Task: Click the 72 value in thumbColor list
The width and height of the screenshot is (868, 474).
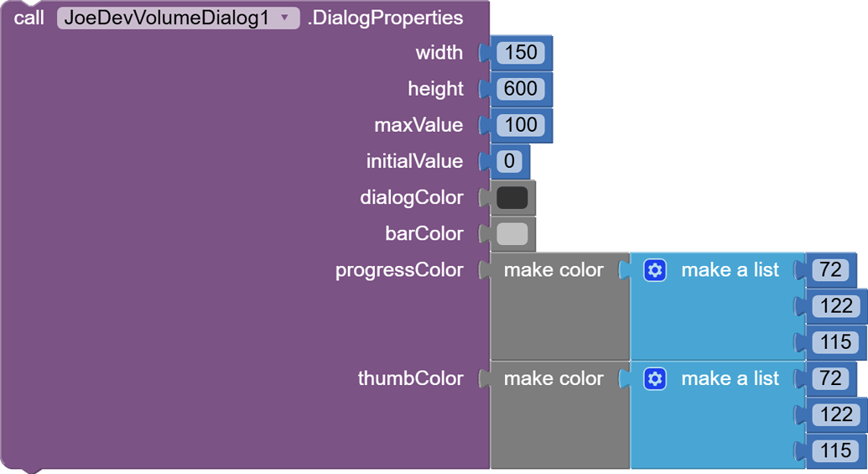Action: click(x=830, y=379)
